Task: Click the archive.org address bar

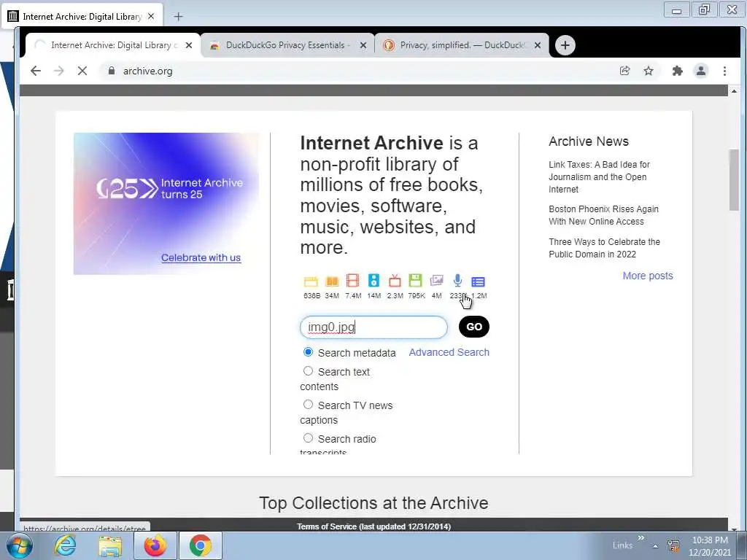Action: (355, 71)
